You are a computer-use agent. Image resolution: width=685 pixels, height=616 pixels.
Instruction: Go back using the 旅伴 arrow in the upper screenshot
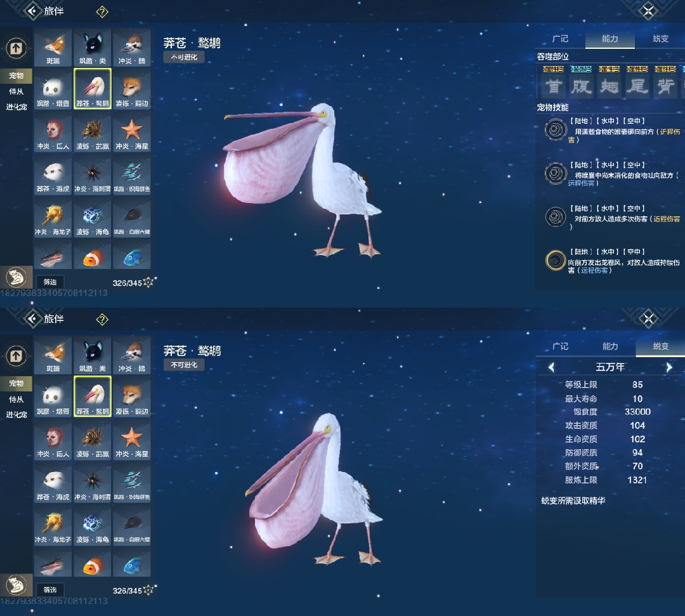[x=32, y=11]
